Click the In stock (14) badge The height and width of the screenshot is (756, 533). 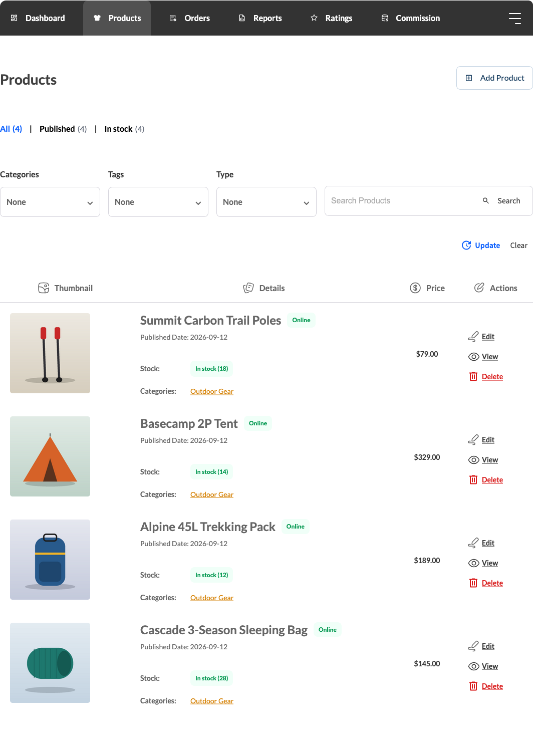pyautogui.click(x=212, y=472)
